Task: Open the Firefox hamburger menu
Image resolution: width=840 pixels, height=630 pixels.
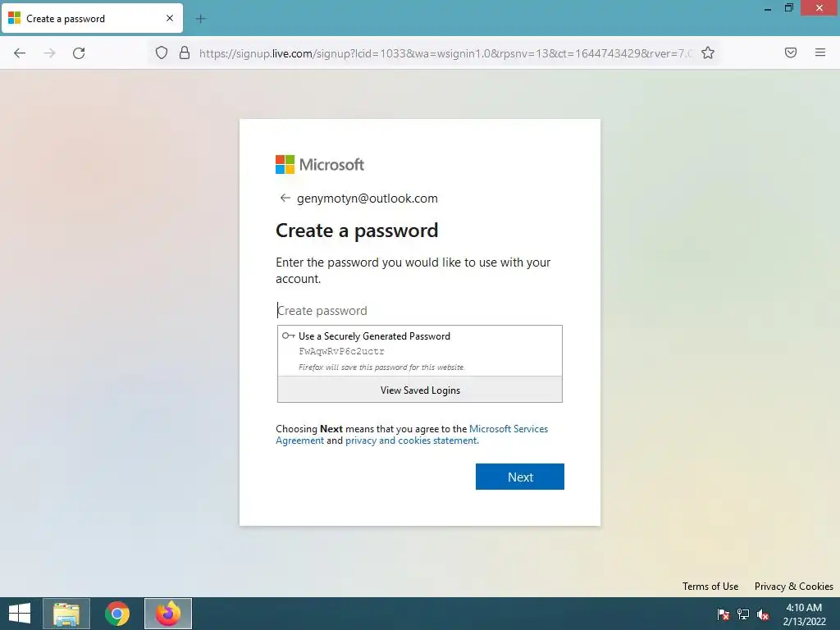Action: (820, 52)
